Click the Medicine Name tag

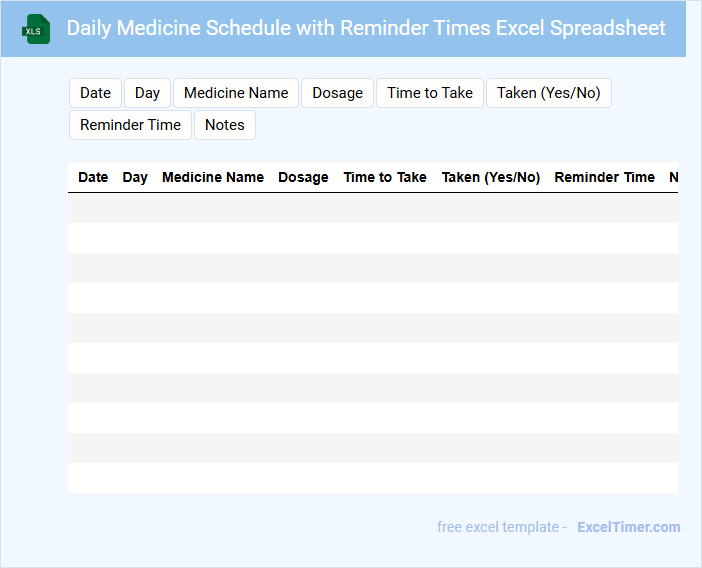click(x=236, y=93)
